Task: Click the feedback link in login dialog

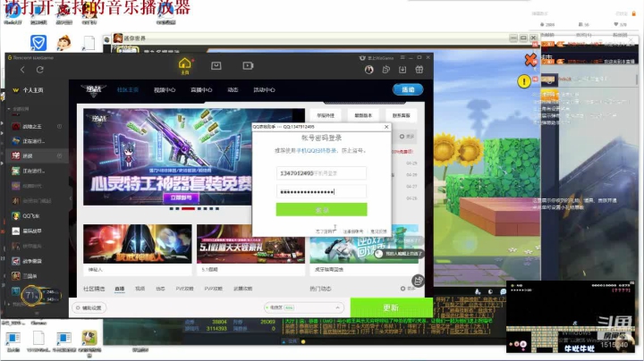Action: (x=378, y=231)
